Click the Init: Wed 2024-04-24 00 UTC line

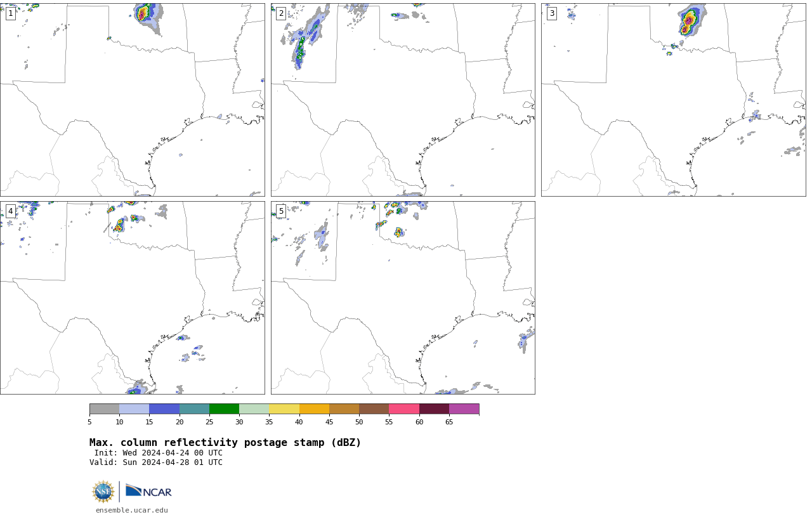[159, 453]
